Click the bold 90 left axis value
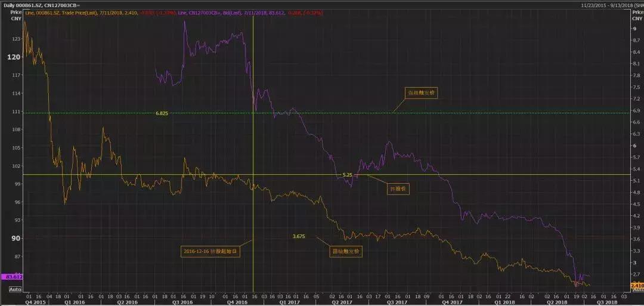 (16, 238)
